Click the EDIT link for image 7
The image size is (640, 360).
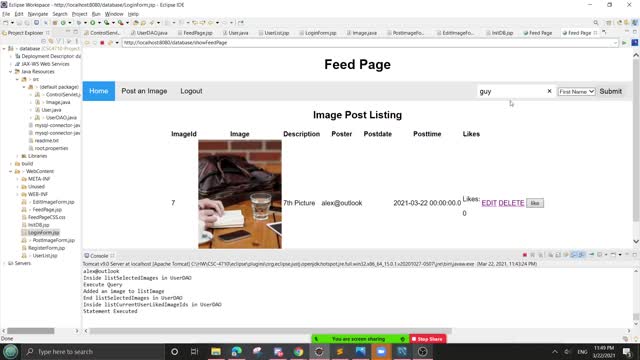[489, 203]
